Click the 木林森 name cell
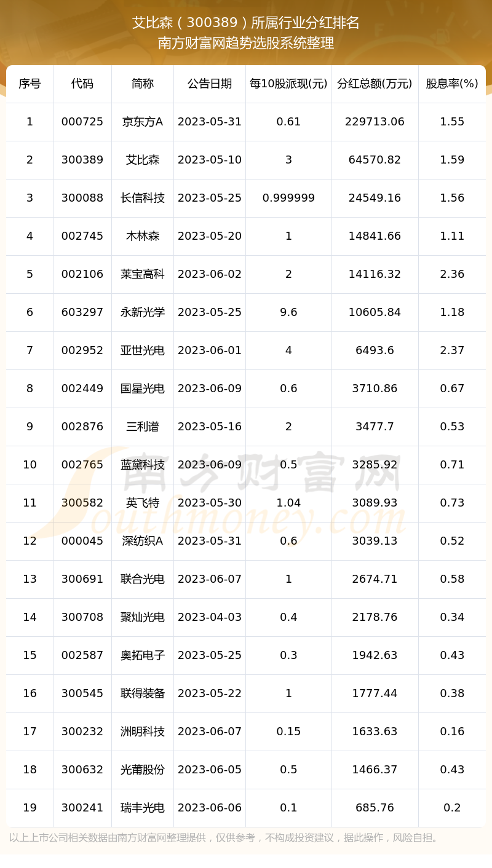 (x=143, y=236)
